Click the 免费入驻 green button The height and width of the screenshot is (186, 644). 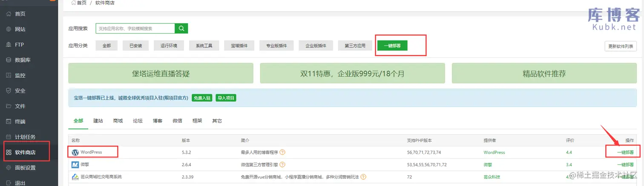pos(202,98)
